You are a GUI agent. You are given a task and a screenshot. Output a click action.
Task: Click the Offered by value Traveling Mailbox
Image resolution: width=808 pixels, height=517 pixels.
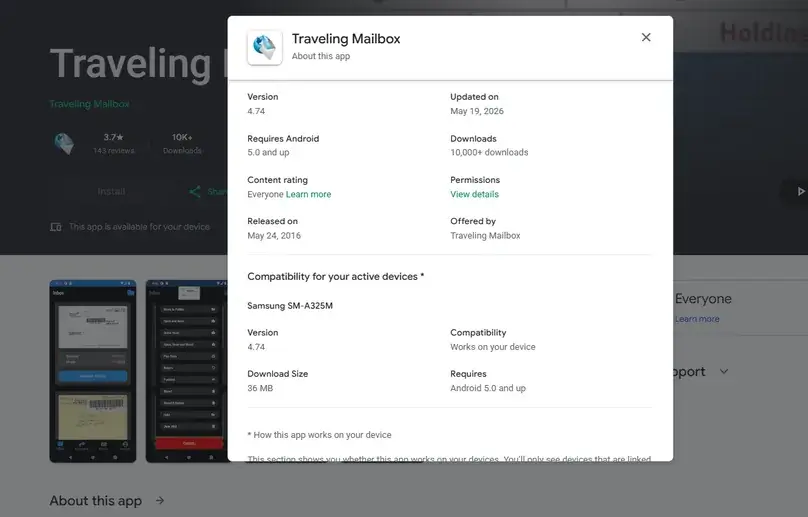485,236
